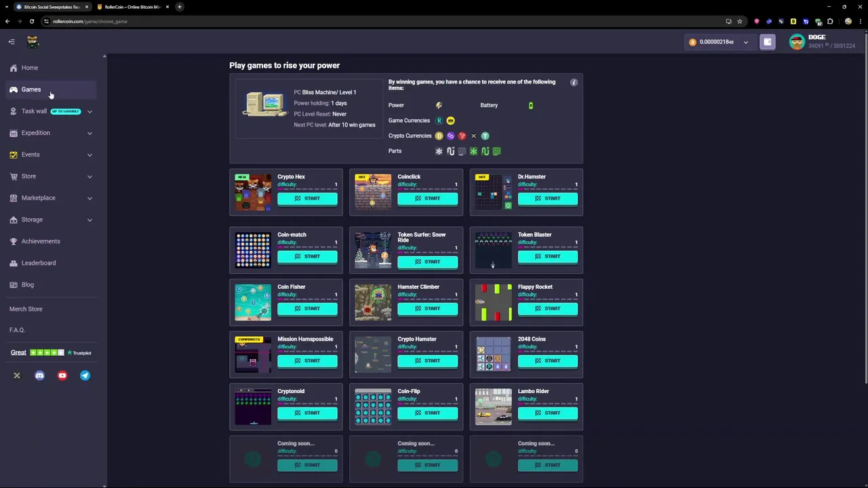The height and width of the screenshot is (488, 868).
Task: Open the Telegram social icon
Action: 85,375
